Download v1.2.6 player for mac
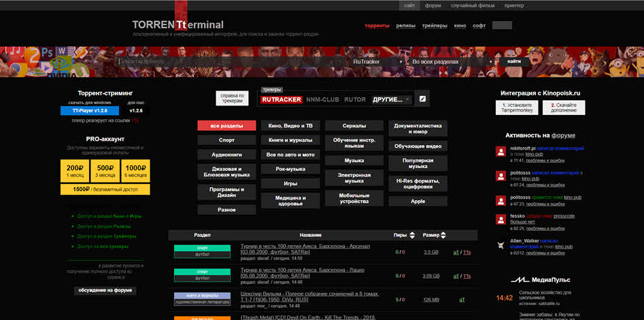The width and height of the screenshot is (644, 320). click(x=135, y=111)
